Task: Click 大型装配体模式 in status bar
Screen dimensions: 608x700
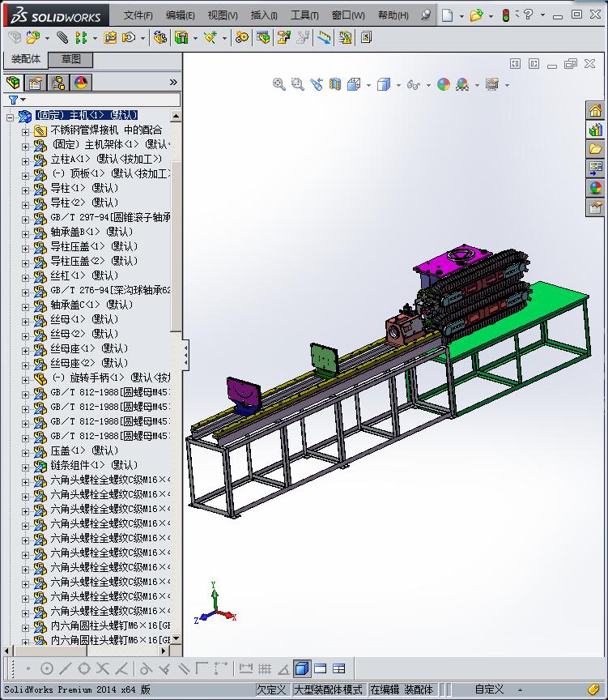Action: point(327,689)
